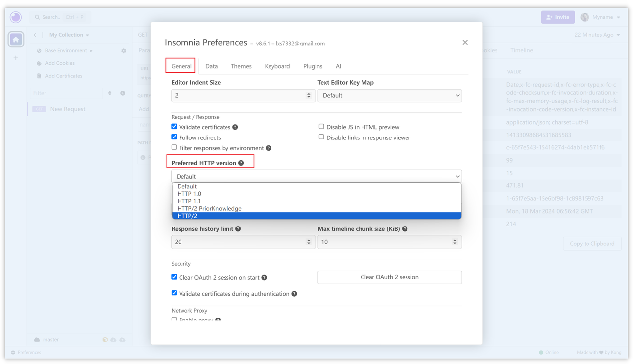
Task: Enable Disable JS in HTML preview
Action: pyautogui.click(x=321, y=127)
